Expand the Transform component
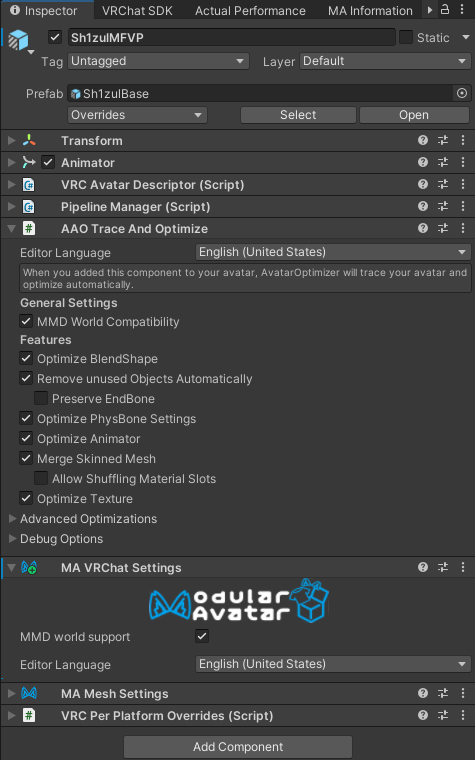 point(12,141)
